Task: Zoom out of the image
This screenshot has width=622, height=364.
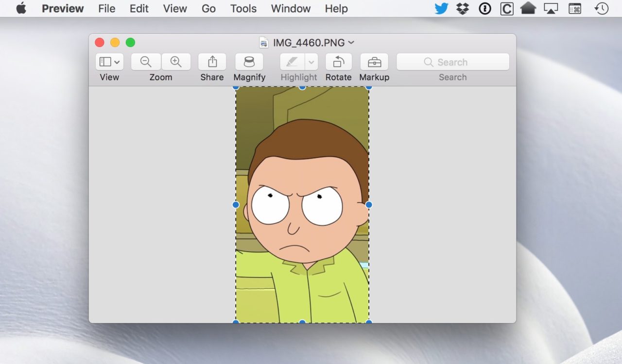Action: (146, 62)
